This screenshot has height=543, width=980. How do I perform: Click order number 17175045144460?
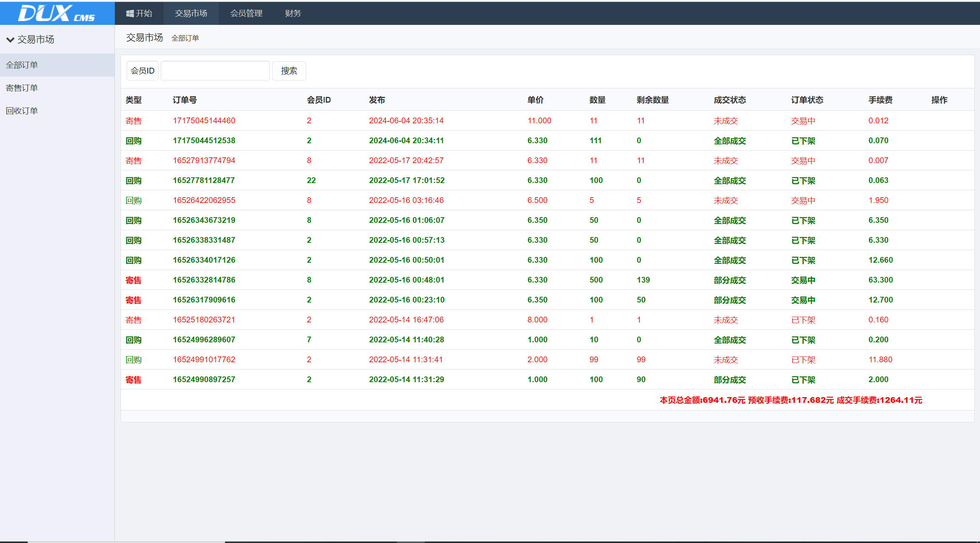point(204,121)
